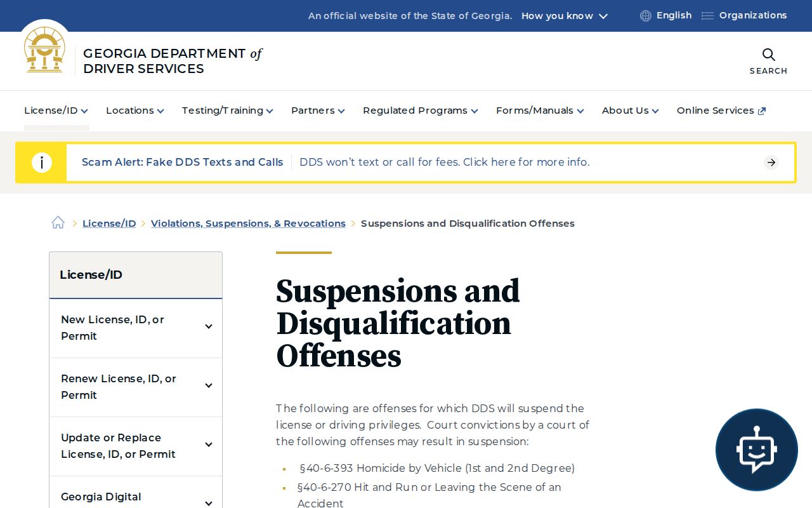Click Suspensions and Disqualification Offenses heading
This screenshot has height=508, width=812.
(398, 323)
